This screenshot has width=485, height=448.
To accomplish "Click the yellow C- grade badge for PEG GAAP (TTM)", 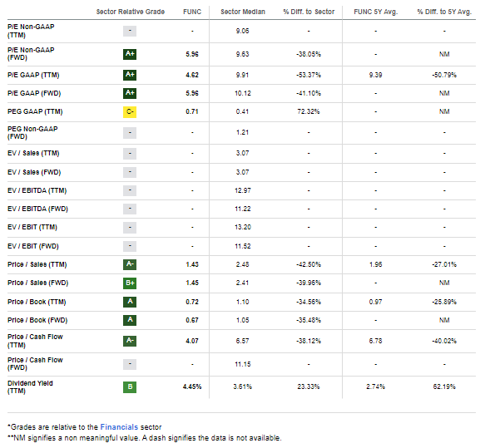I will click(130, 112).
